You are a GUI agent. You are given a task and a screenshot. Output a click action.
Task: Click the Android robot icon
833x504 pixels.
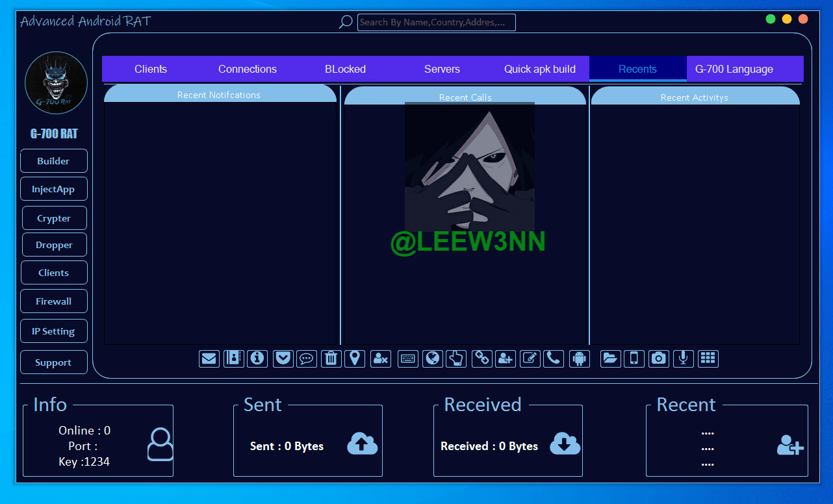point(579,359)
